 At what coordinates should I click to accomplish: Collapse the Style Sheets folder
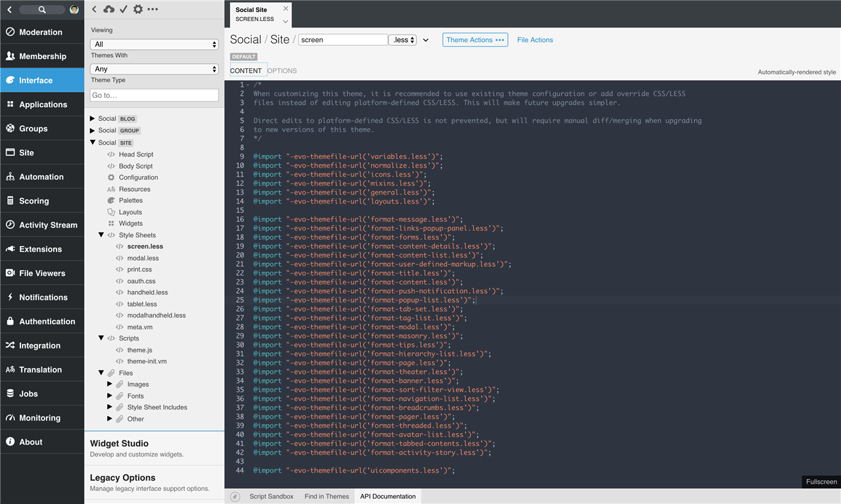101,235
